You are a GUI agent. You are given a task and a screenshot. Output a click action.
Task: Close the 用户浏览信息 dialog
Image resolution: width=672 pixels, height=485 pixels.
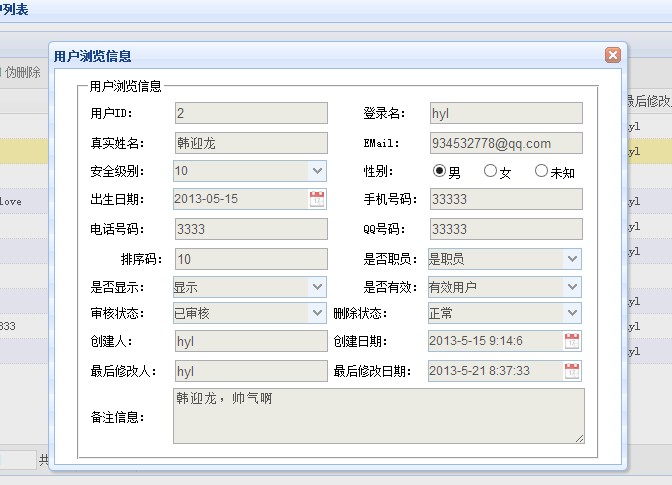click(x=613, y=55)
